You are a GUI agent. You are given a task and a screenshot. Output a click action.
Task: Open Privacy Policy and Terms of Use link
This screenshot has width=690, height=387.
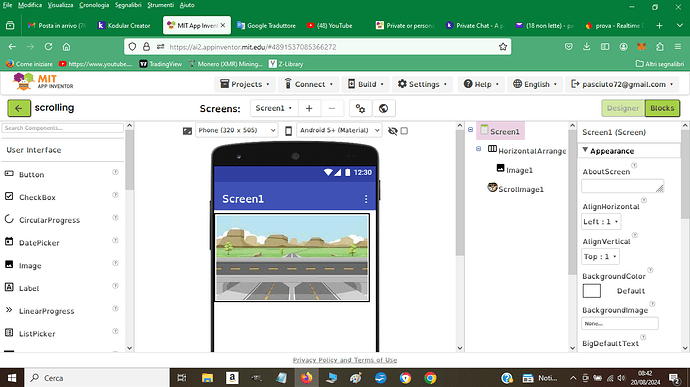pyautogui.click(x=345, y=360)
